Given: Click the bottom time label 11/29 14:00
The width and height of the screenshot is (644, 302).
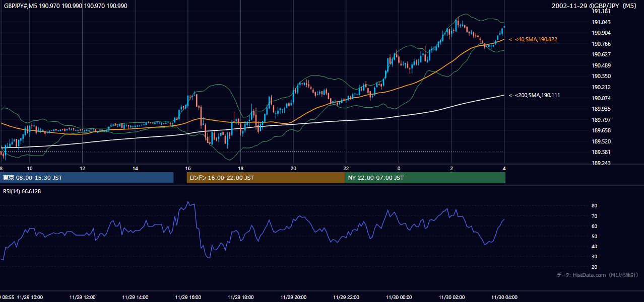Looking at the screenshot, I should point(135,297).
